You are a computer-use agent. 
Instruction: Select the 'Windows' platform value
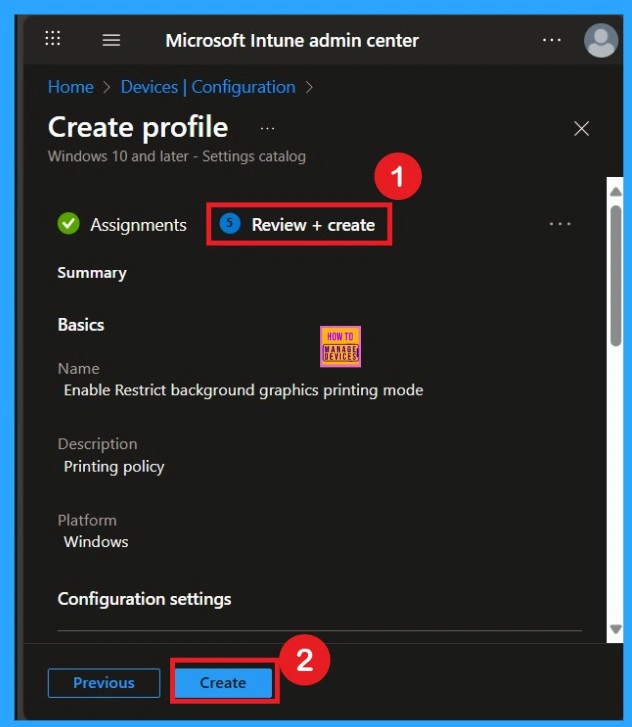click(x=96, y=542)
